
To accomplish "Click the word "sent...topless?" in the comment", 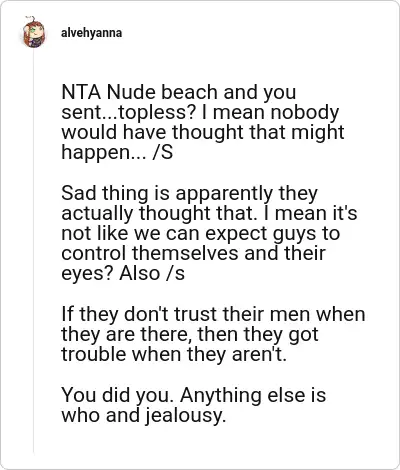I will coord(129,113).
